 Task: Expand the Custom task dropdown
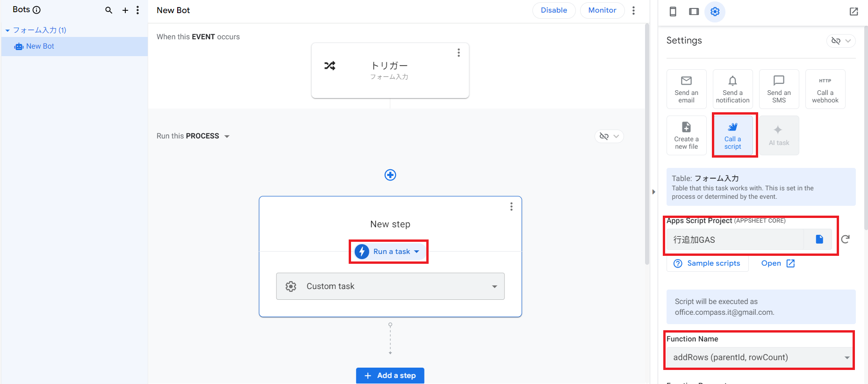390,286
